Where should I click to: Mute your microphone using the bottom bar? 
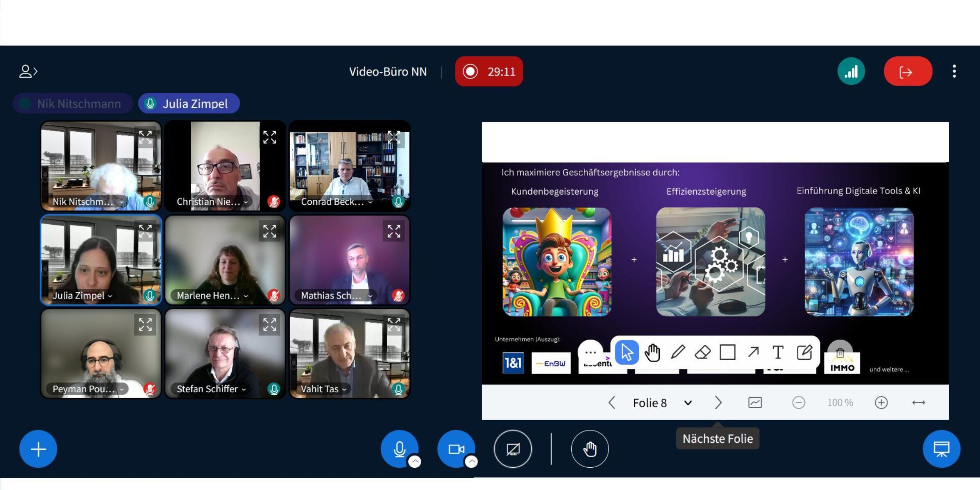[399, 449]
